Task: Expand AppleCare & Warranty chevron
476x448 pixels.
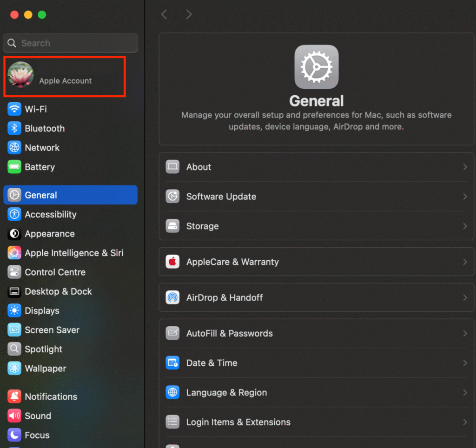Action: point(465,262)
